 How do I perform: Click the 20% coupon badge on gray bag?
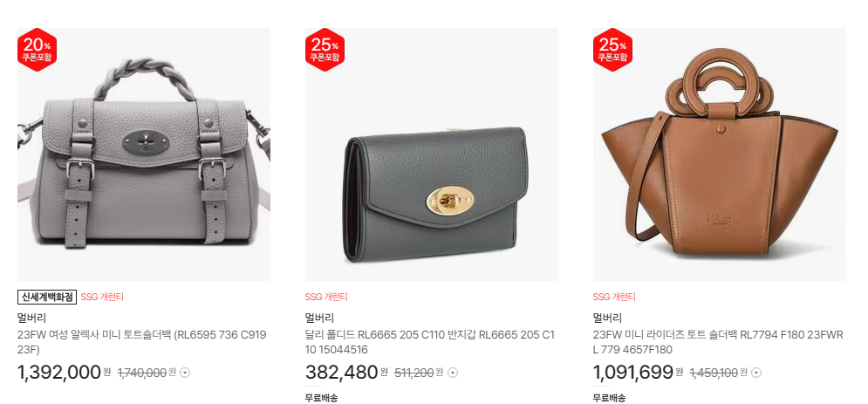click(38, 50)
